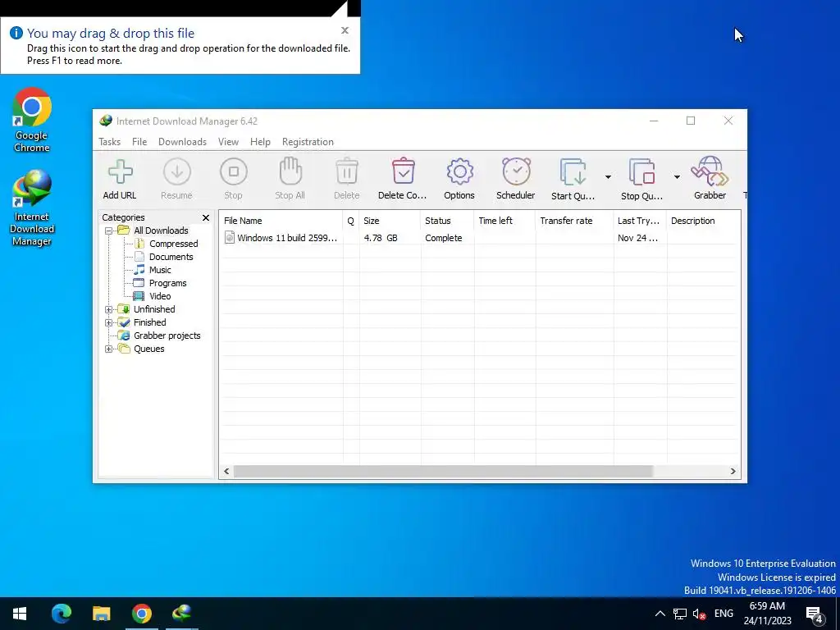Screen dimensions: 840x630
Task: Click the Delete trash icon
Action: coord(347,171)
